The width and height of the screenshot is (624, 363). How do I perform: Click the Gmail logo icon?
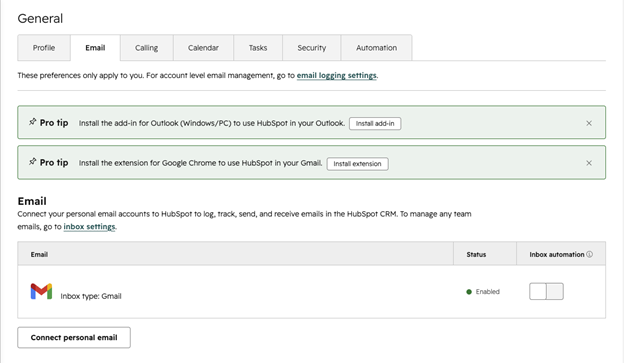click(x=41, y=291)
